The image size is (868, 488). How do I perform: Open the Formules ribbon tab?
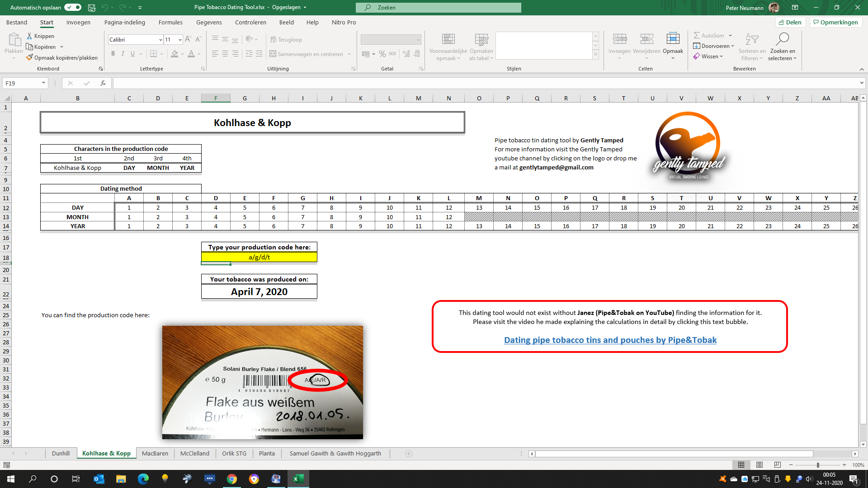pos(170,23)
